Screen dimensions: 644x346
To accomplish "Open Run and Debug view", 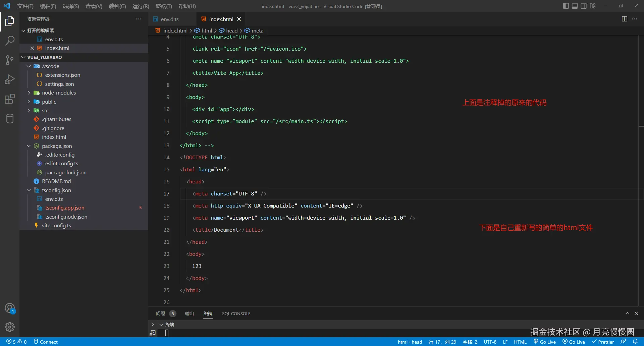I will click(x=10, y=79).
